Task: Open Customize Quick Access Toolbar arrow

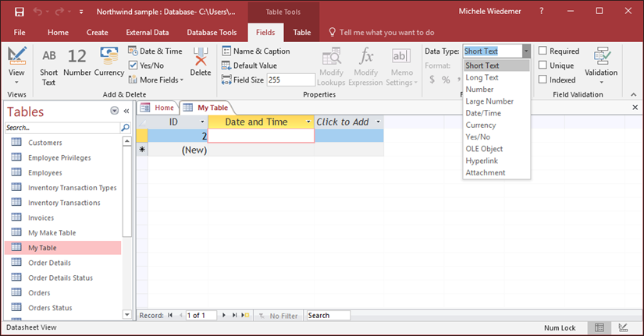Action: (81, 12)
